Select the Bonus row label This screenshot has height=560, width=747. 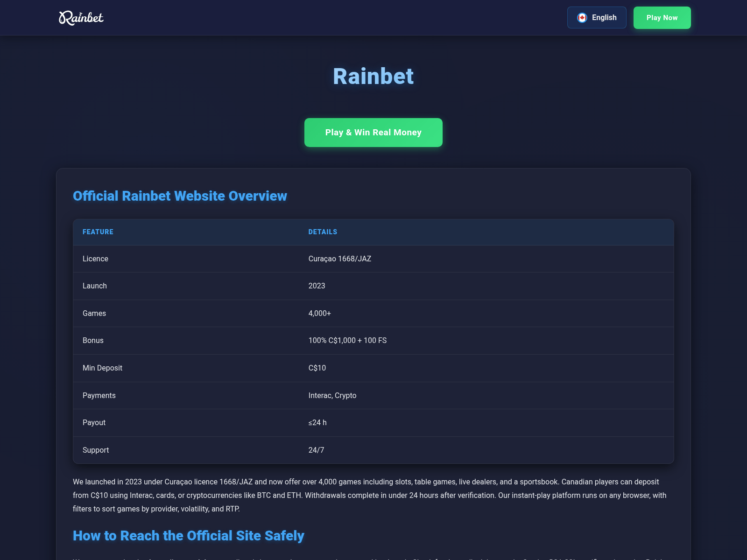pos(93,341)
